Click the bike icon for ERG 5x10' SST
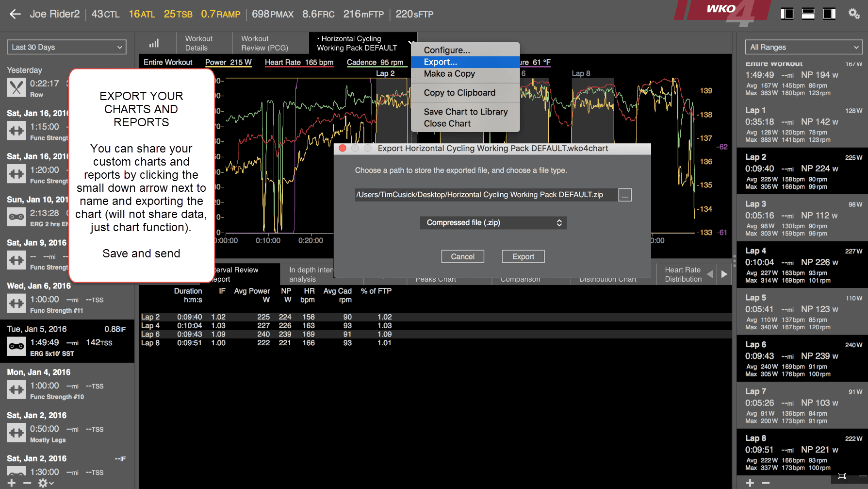Screen dimensions: 868x489 (x=16, y=347)
